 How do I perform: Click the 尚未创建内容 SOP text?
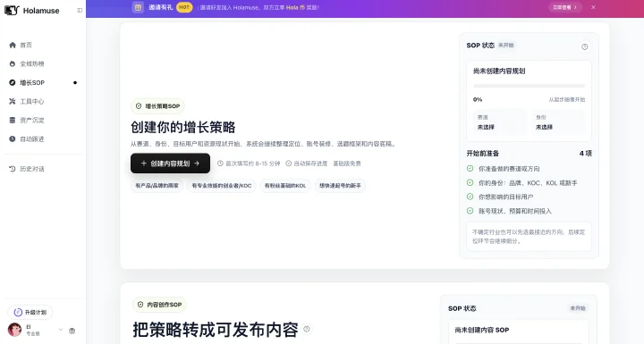pos(482,330)
